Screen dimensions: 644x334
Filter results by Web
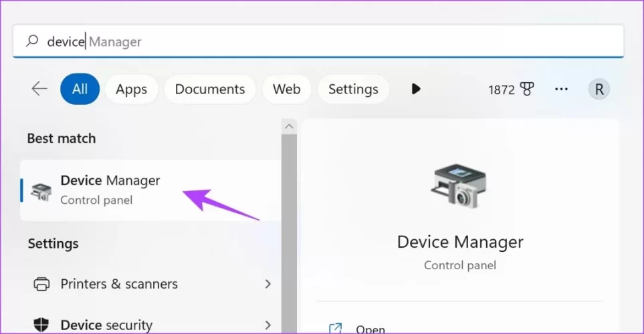point(286,89)
